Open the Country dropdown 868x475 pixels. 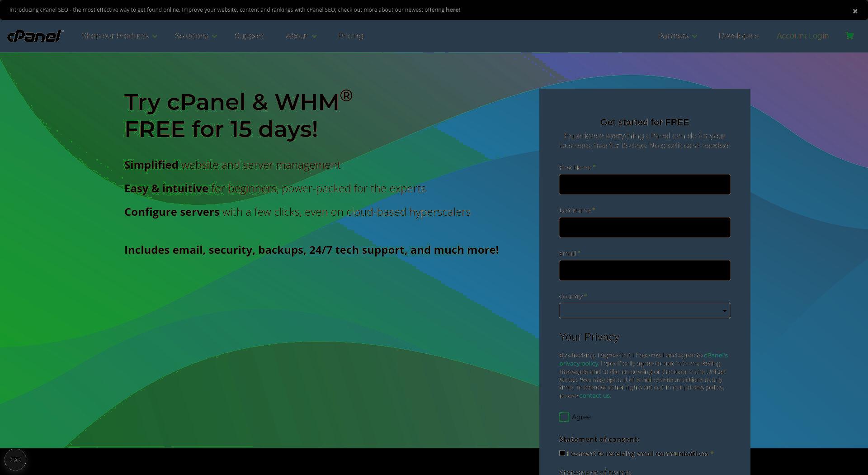(x=645, y=310)
